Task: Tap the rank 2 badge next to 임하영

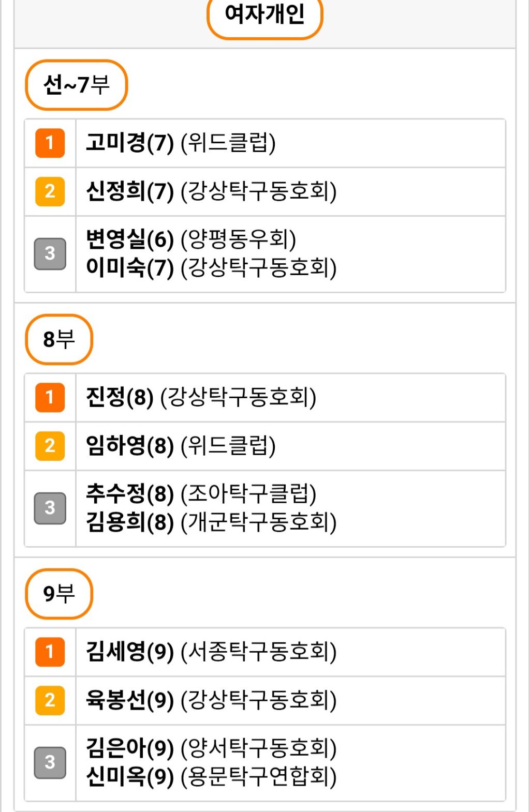Action: (x=50, y=446)
